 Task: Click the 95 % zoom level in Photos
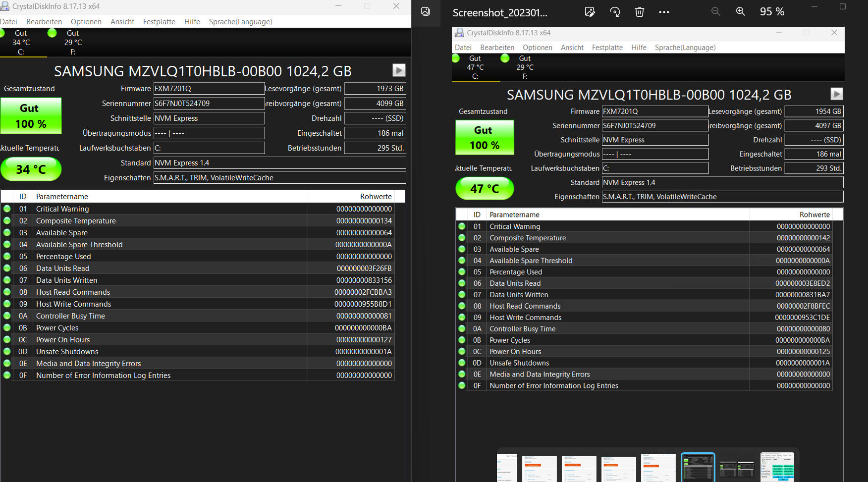[772, 11]
